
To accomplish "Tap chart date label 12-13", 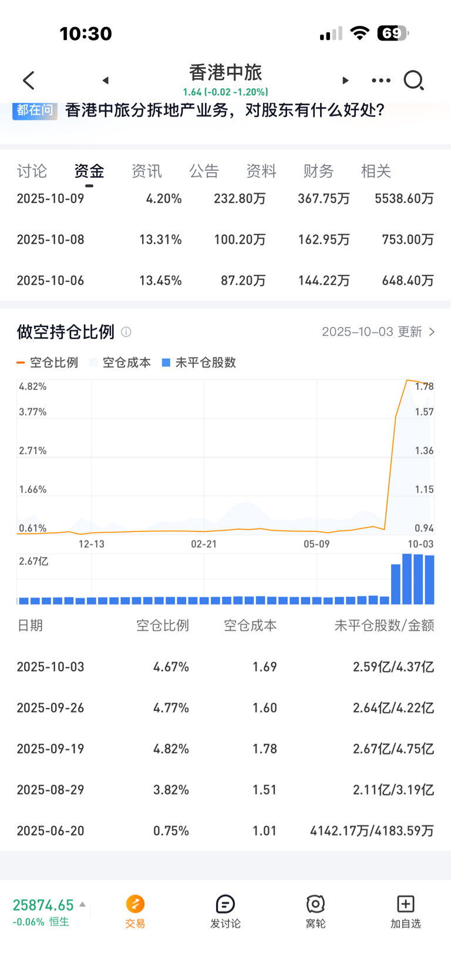I will [92, 544].
